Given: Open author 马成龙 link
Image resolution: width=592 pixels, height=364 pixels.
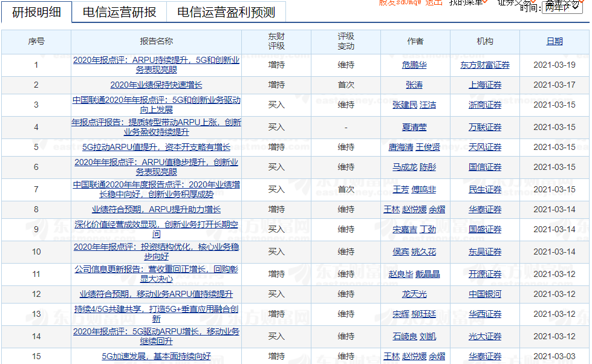Looking at the screenshot, I should click(x=405, y=167).
